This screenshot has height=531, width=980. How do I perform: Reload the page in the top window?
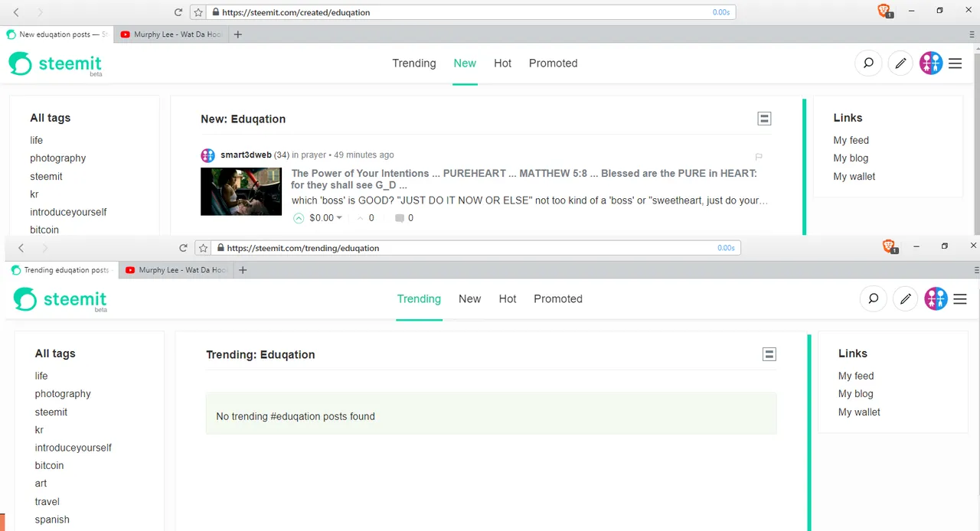178,12
